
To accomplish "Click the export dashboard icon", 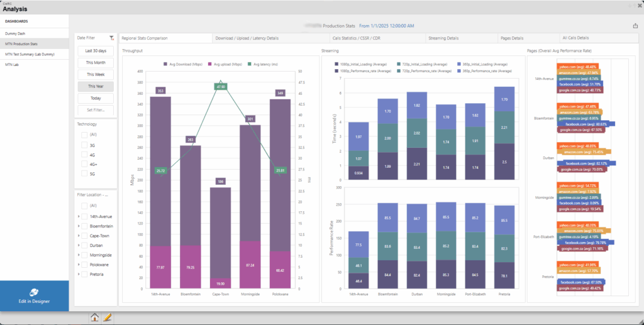I will click(x=635, y=26).
